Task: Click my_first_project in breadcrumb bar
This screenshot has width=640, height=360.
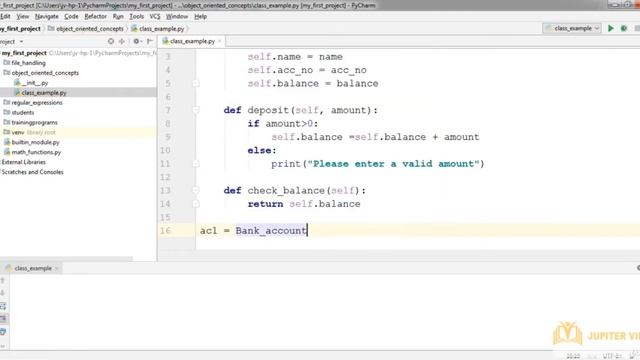Action: tap(20, 29)
